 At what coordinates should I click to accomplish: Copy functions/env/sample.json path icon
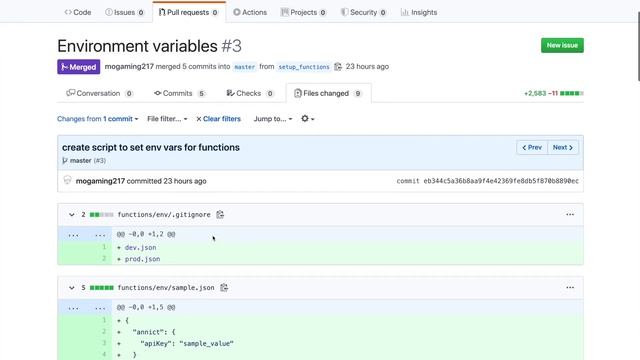click(x=224, y=287)
